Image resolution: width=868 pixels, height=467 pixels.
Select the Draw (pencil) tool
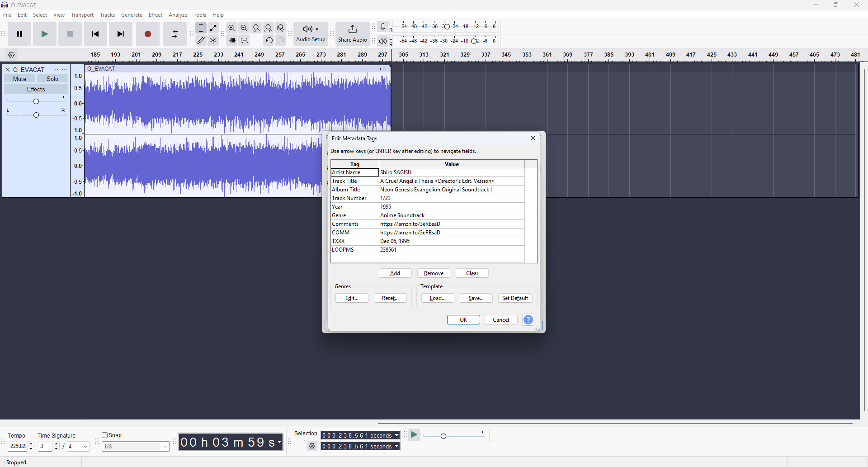point(201,40)
